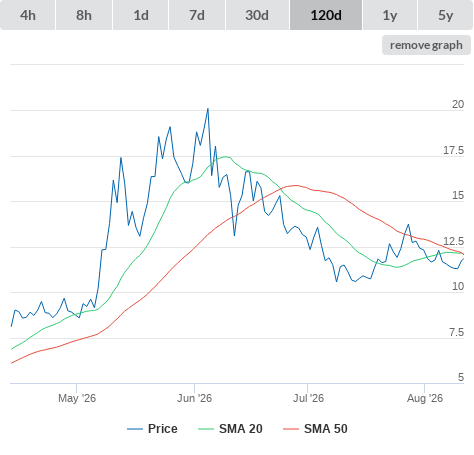The height and width of the screenshot is (455, 474).
Task: Click the blue Price legend line marker
Action: coord(135,429)
